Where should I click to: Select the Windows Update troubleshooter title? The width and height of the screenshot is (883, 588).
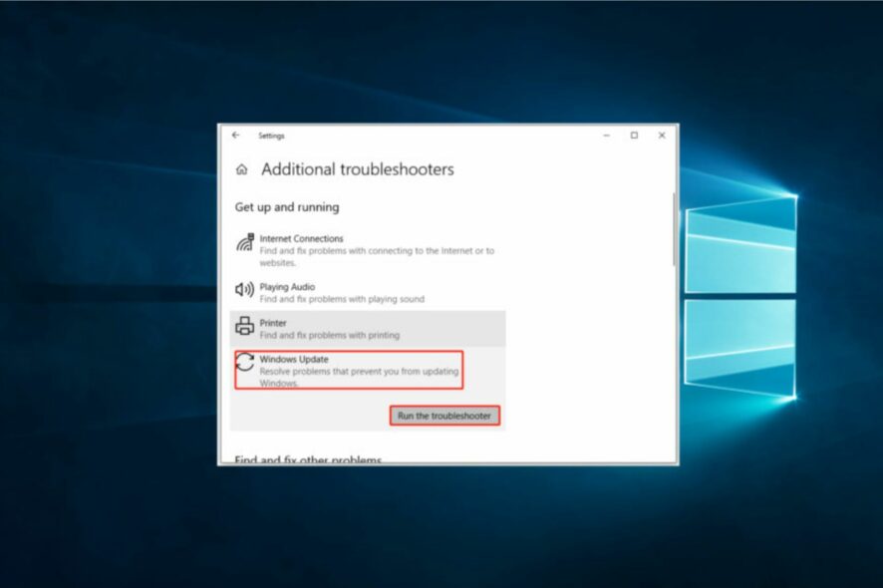[294, 359]
